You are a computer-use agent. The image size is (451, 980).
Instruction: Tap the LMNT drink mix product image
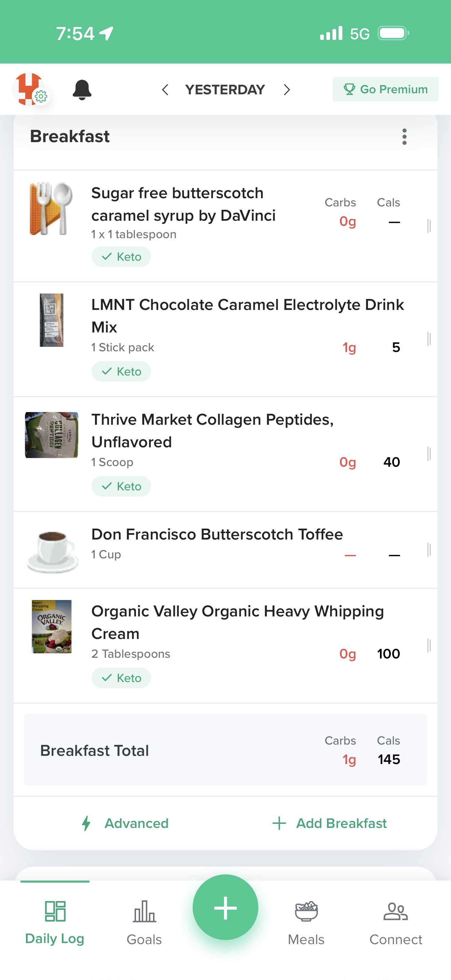tap(51, 320)
